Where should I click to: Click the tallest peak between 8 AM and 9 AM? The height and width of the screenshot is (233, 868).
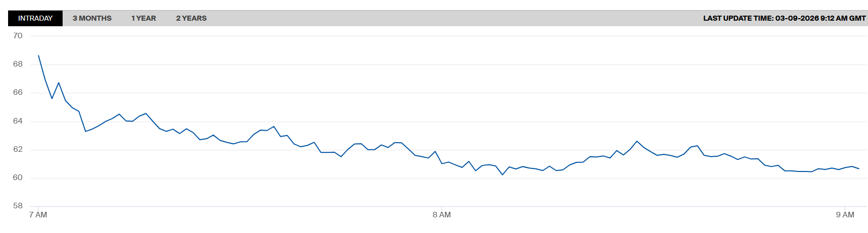click(637, 141)
